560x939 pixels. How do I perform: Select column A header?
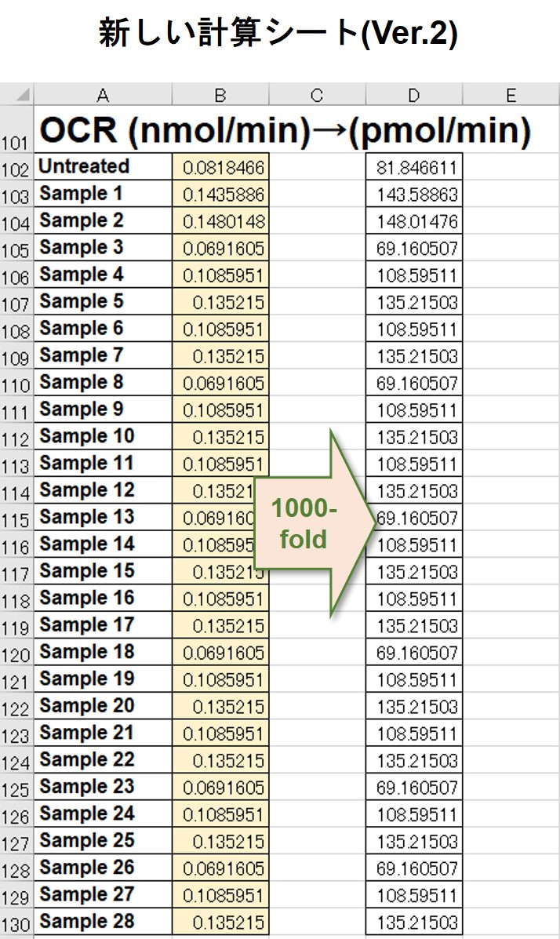click(x=103, y=95)
